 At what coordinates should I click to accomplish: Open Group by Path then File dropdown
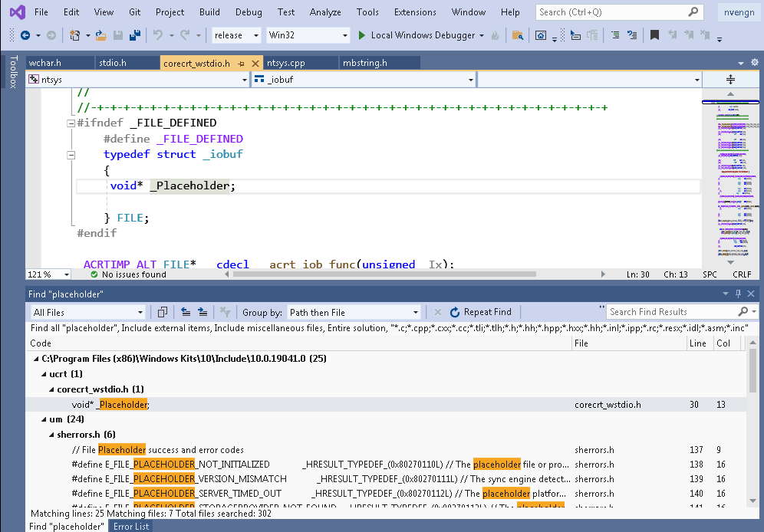(354, 313)
